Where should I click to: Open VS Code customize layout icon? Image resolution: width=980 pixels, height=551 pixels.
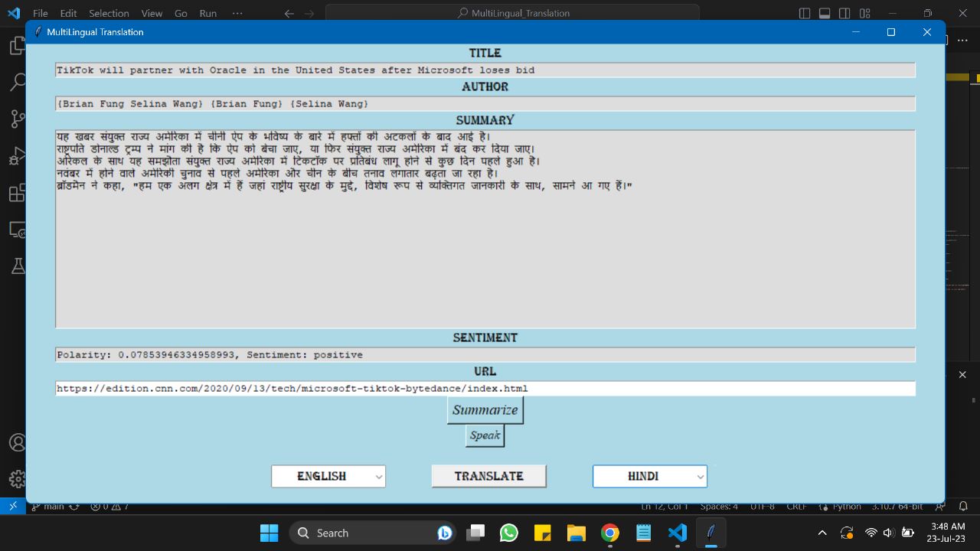pos(864,13)
